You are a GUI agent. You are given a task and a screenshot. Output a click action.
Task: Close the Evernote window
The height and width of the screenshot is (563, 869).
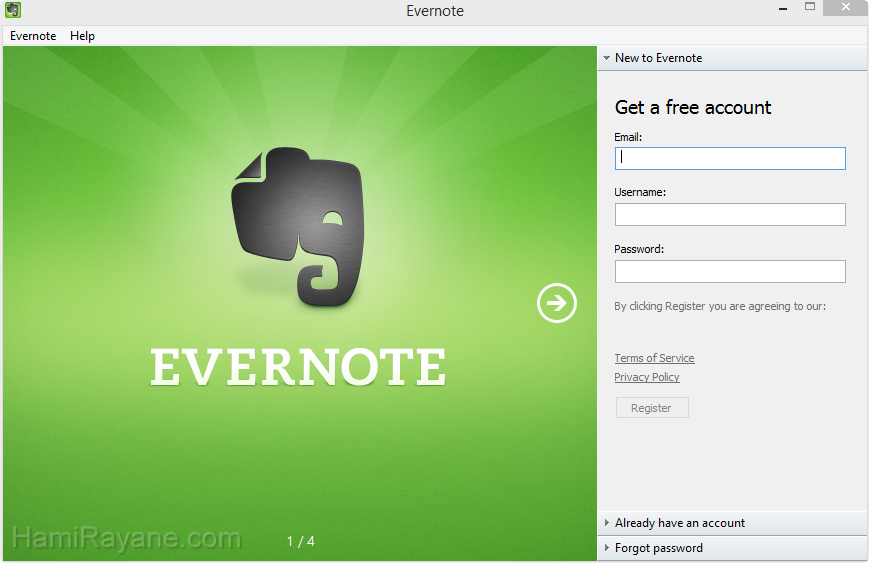click(x=846, y=8)
